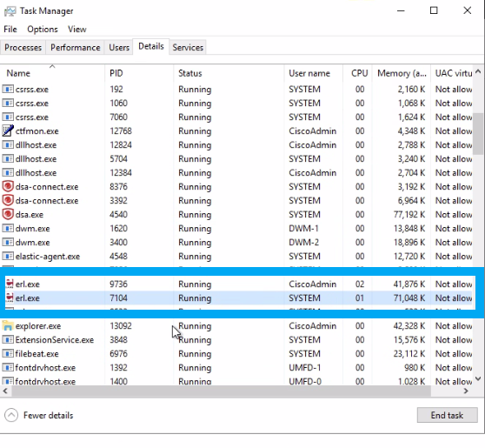Click icon of csrss.exe PID 7060

(8, 117)
